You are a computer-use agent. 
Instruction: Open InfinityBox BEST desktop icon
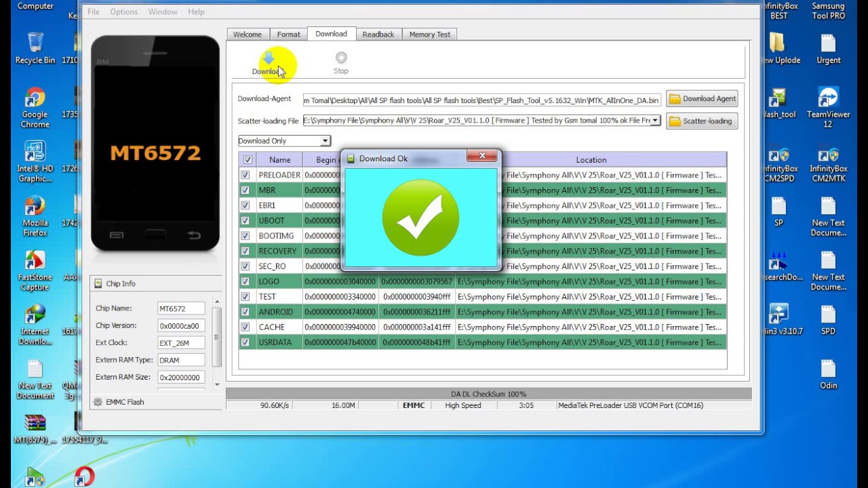[x=780, y=11]
